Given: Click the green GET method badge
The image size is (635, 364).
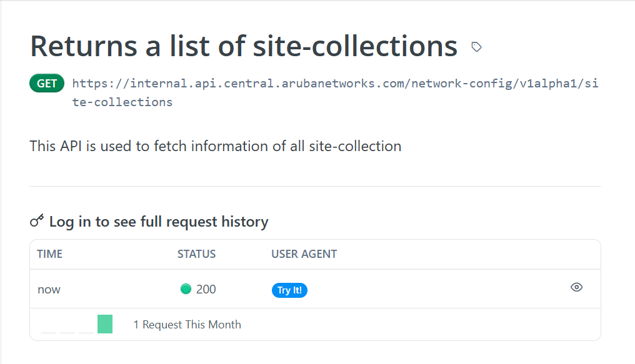Looking at the screenshot, I should point(47,83).
